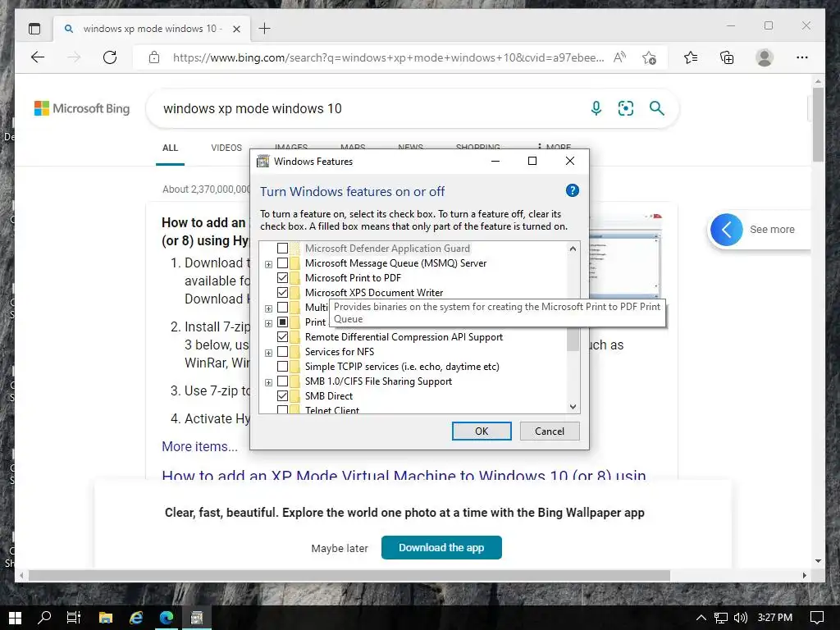Open File Explorer from taskbar
The image size is (840, 630).
point(106,618)
